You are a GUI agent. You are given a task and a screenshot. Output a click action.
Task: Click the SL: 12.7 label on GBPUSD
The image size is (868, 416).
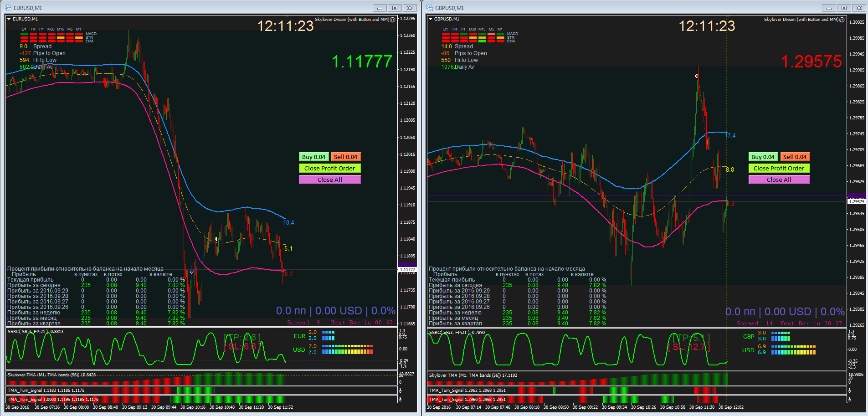pyautogui.click(x=689, y=347)
